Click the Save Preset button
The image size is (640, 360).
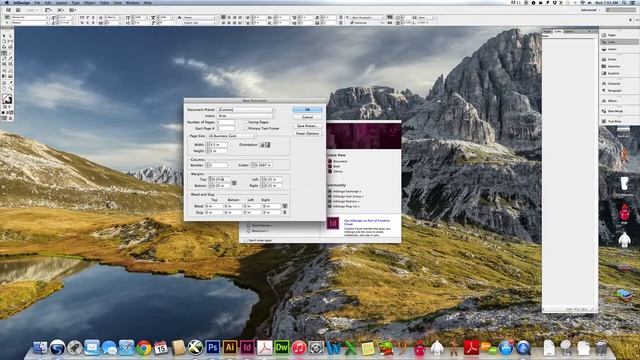click(307, 126)
